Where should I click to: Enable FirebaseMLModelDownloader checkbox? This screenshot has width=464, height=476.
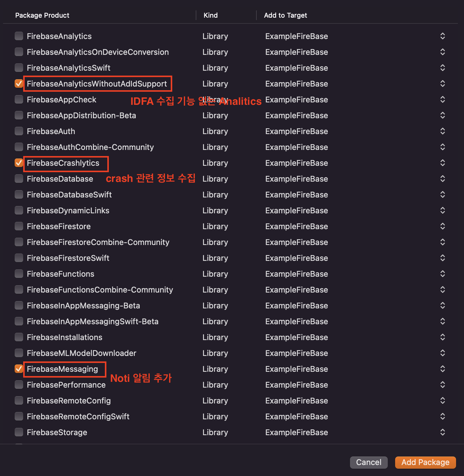tap(19, 353)
